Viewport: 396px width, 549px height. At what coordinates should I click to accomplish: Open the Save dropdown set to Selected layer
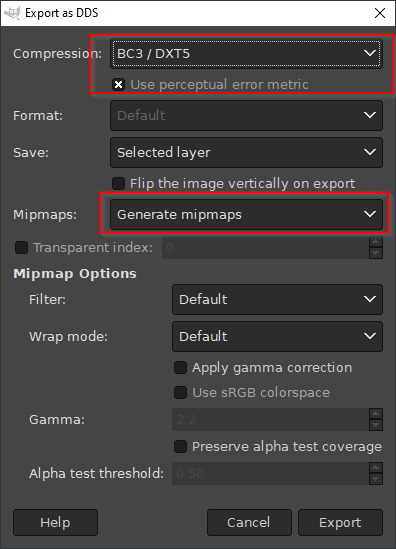coord(246,152)
